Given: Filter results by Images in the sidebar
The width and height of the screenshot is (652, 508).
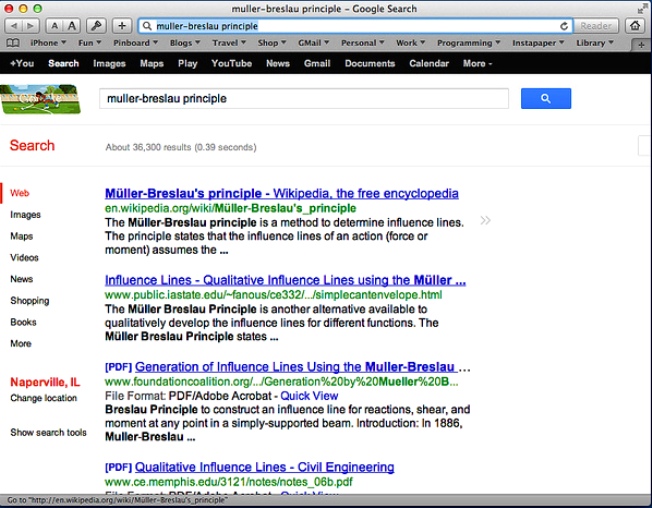Looking at the screenshot, I should (x=25, y=215).
